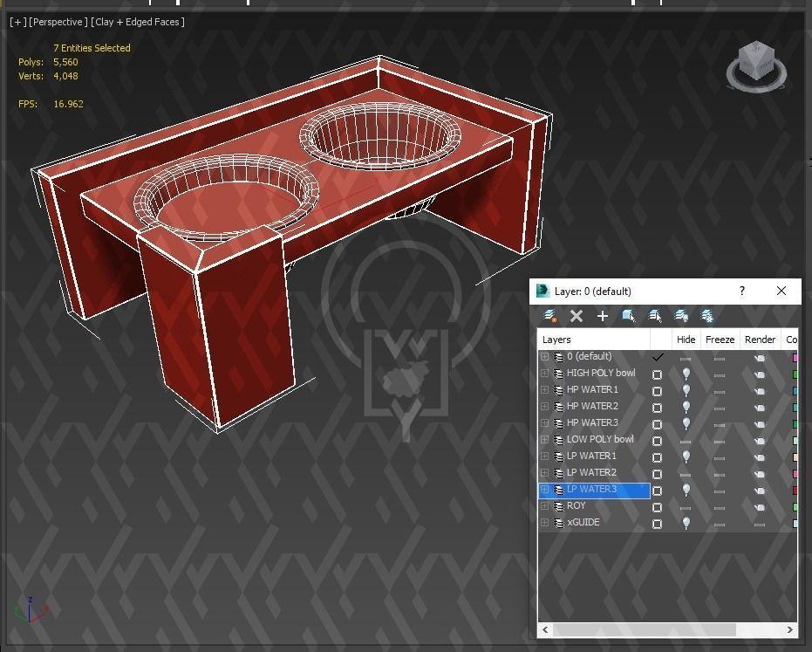Unhide HP WATER3 layer via lightbulb

[x=686, y=423]
